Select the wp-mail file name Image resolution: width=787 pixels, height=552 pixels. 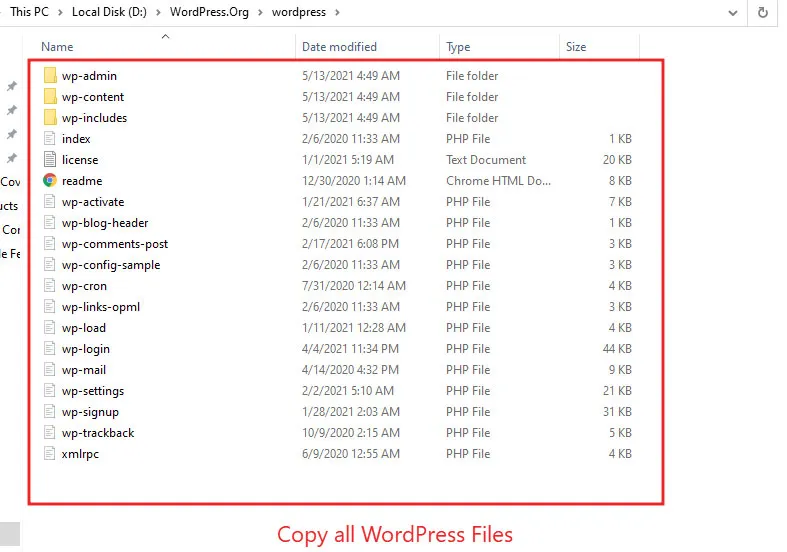point(84,370)
